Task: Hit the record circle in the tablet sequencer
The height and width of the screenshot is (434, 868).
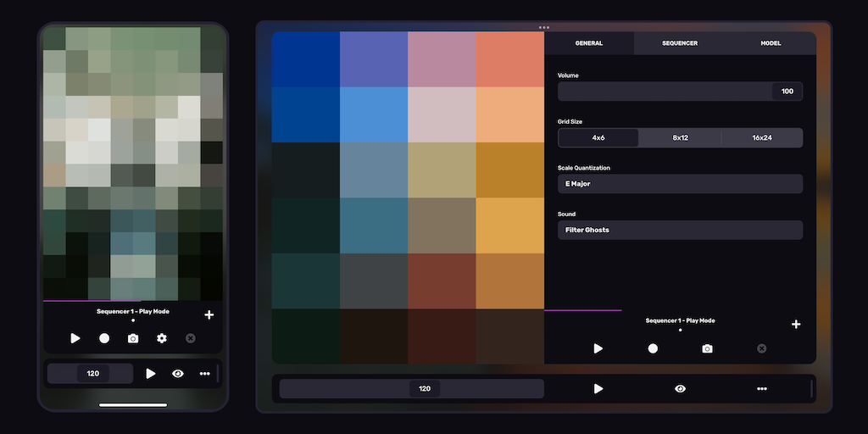Action: tap(653, 348)
